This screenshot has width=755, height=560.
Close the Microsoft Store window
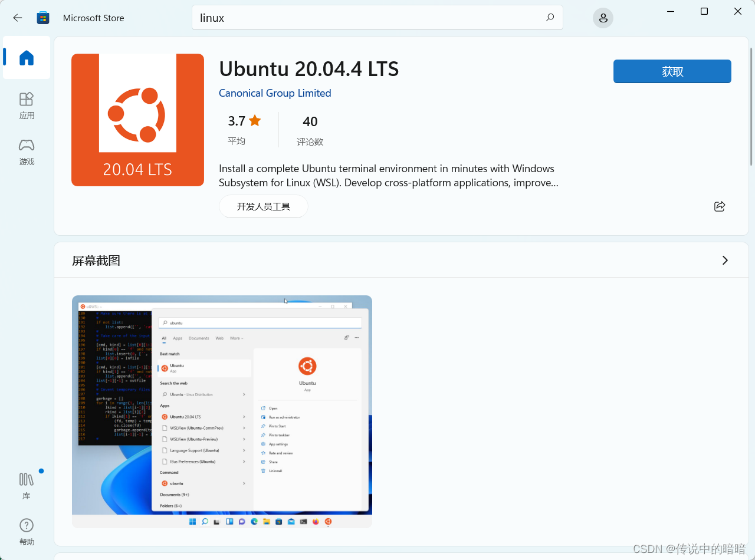coord(738,11)
